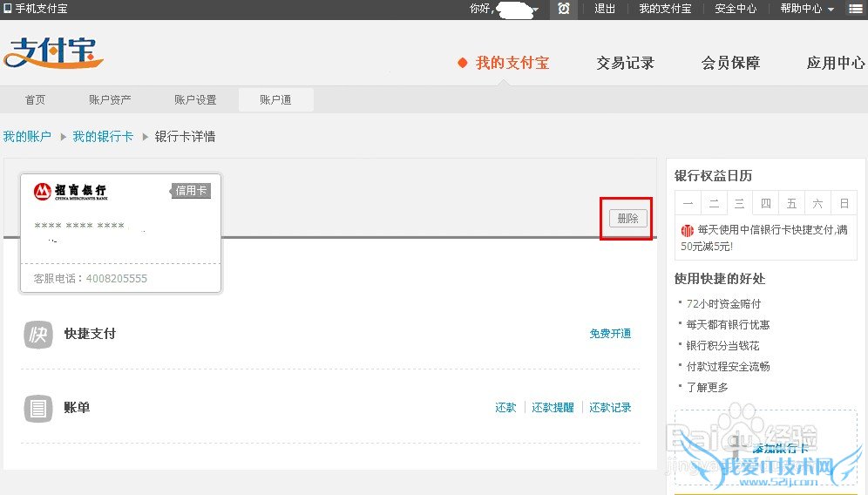The height and width of the screenshot is (495, 868).
Task: Switch to the 账户通 sub tab
Action: 275,99
